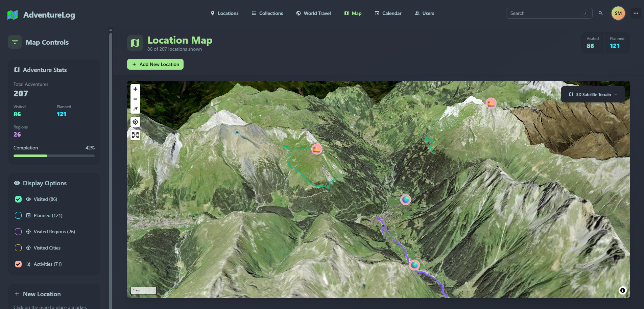Click the search magnifier icon
This screenshot has width=644, height=309.
(x=600, y=13)
